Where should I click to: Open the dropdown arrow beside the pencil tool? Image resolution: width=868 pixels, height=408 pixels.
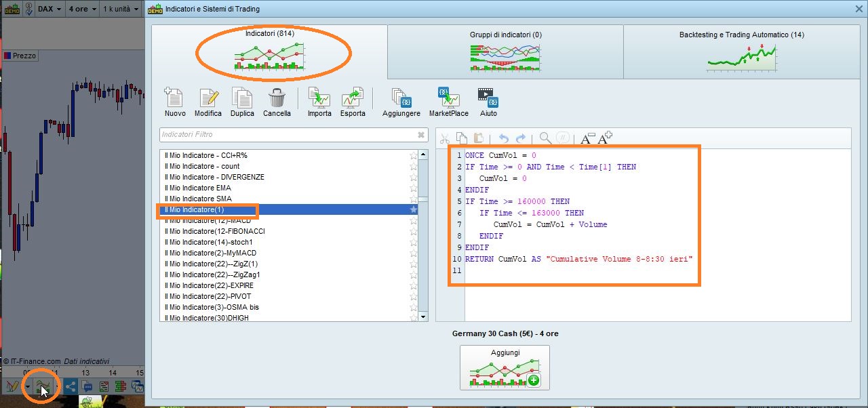point(26,388)
